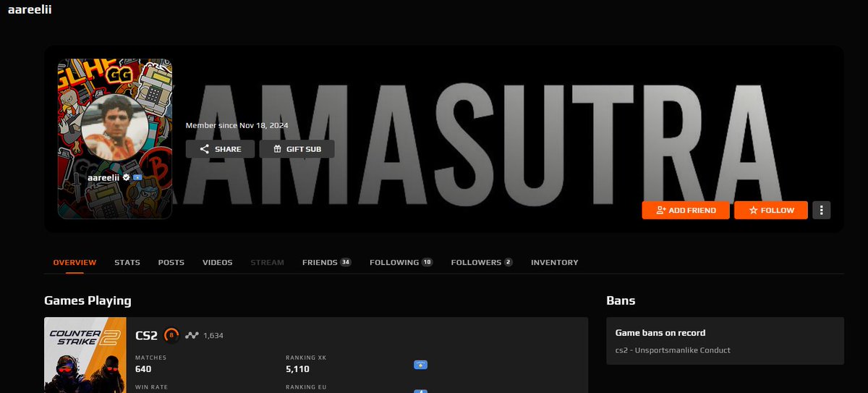This screenshot has width=868, height=393.
Task: Click the gift icon inside Gift Sub button
Action: pos(276,149)
